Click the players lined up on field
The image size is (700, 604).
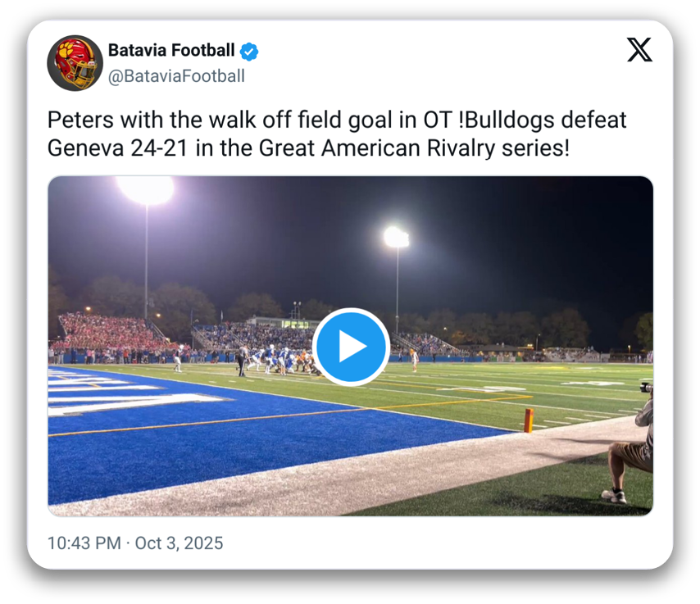pyautogui.click(x=279, y=361)
